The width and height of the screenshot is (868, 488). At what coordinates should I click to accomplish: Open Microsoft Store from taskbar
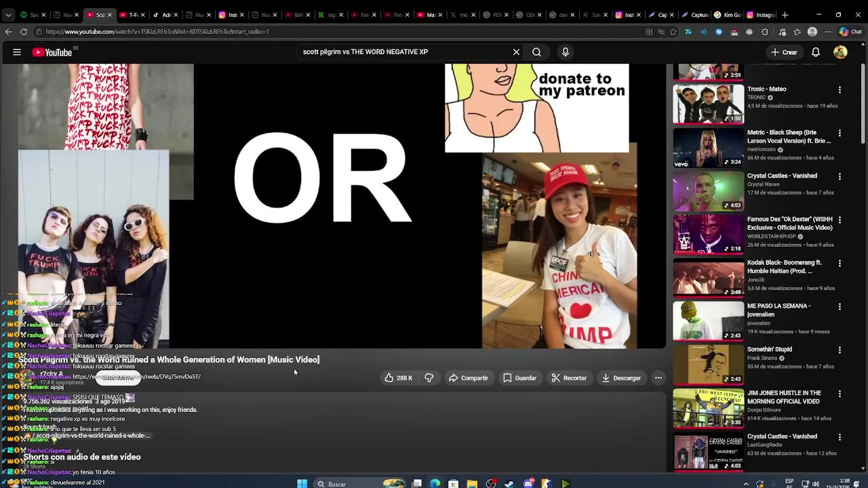pyautogui.click(x=453, y=483)
